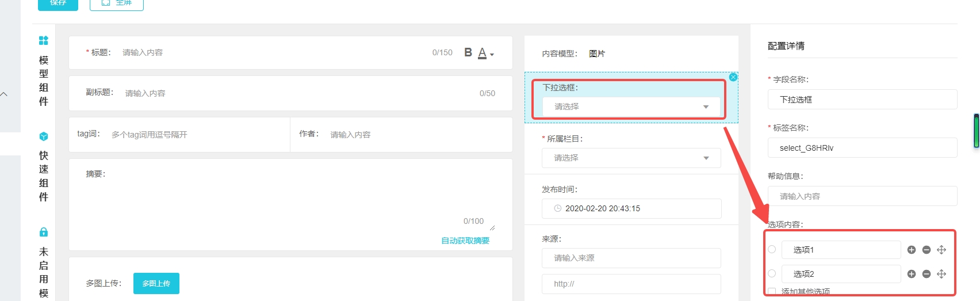Image resolution: width=980 pixels, height=301 pixels.
Task: Remove the 下拉选框 component with close icon
Action: click(733, 77)
